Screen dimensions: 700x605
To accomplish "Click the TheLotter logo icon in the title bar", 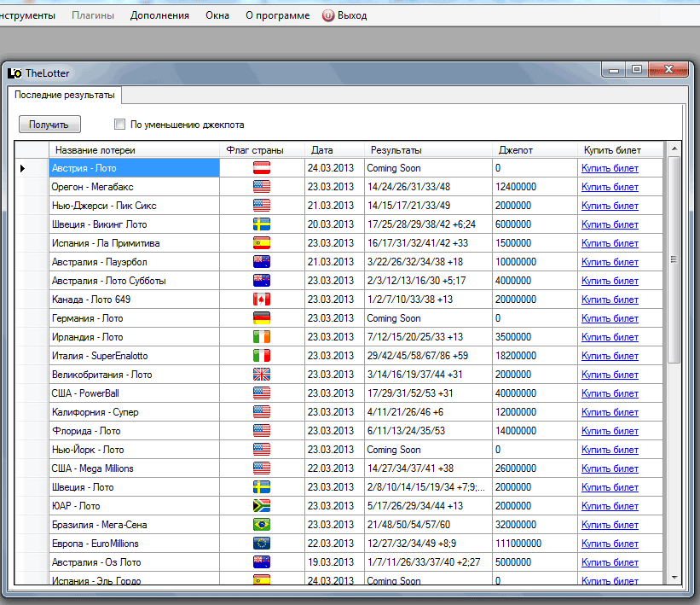I will [14, 73].
